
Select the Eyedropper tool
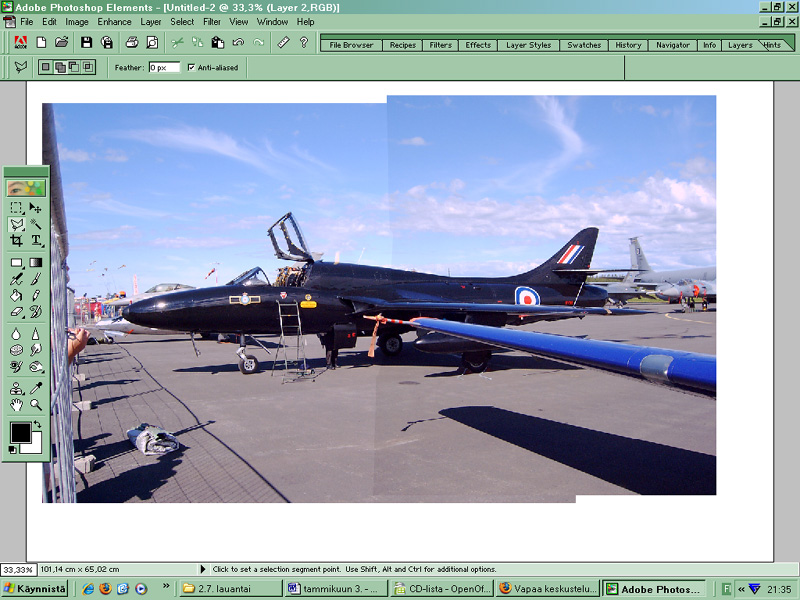click(35, 389)
